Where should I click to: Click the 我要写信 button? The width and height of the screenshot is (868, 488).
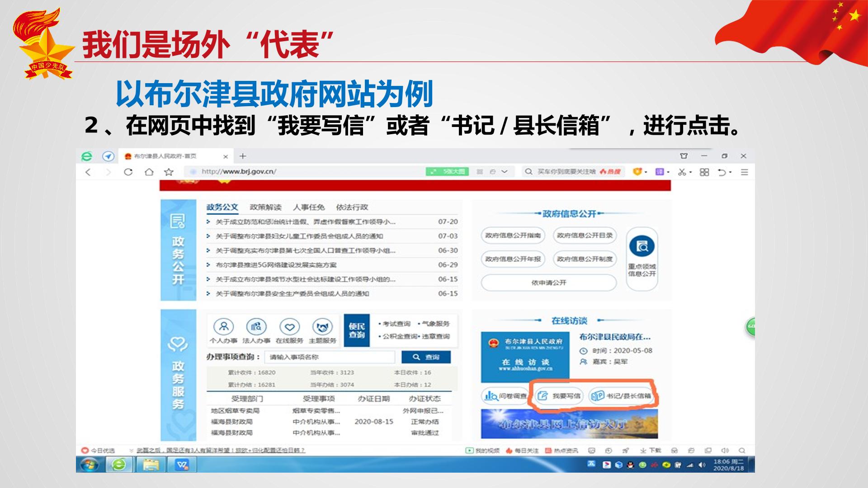(559, 396)
